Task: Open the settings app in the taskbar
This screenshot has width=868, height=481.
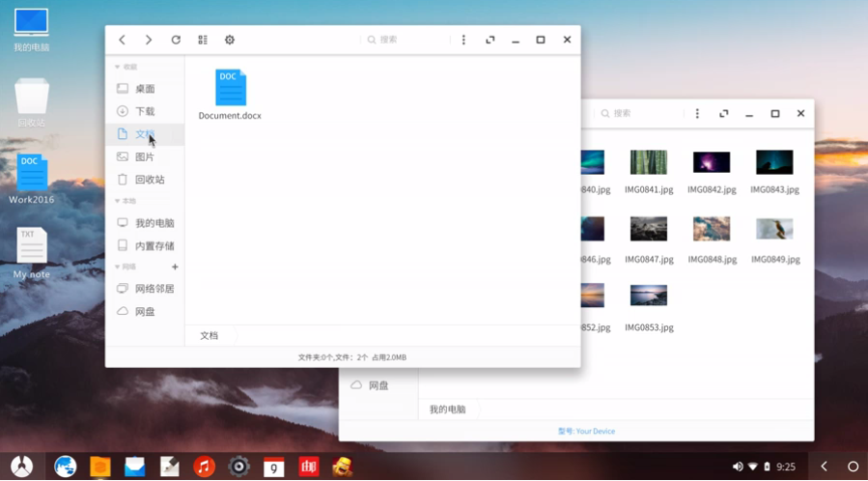Action: click(239, 467)
